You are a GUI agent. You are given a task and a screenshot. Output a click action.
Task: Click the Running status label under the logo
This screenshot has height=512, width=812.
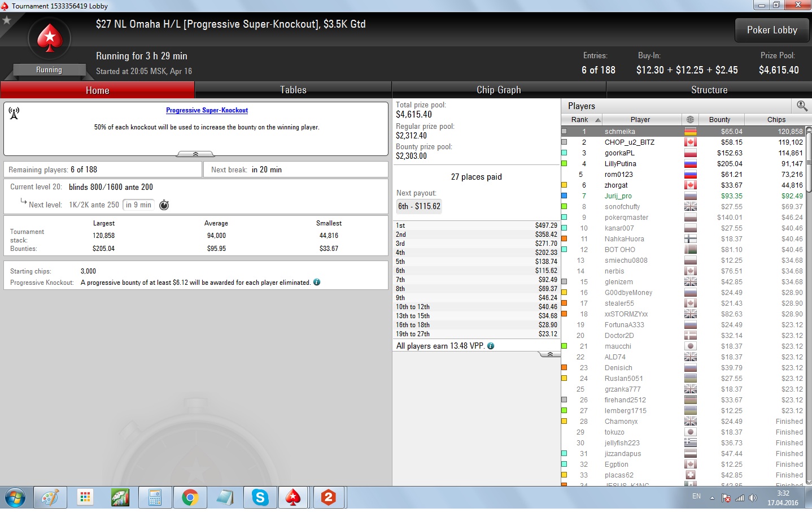tap(49, 70)
